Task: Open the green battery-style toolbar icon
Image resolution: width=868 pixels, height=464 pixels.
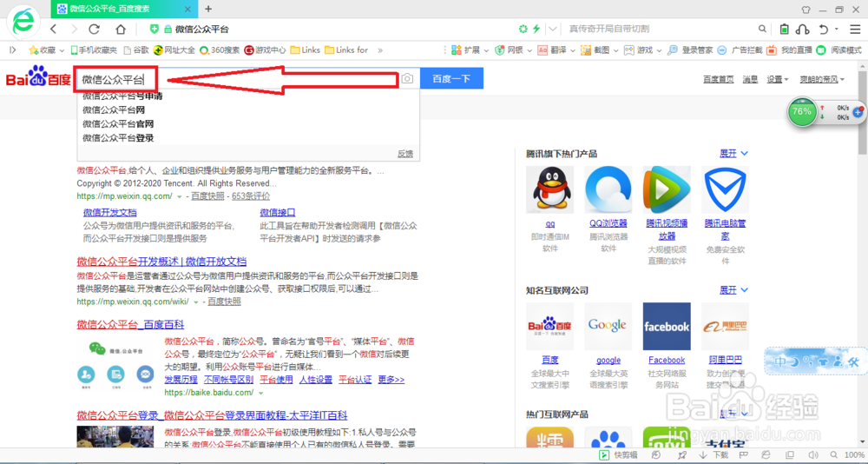Action: pyautogui.click(x=784, y=29)
